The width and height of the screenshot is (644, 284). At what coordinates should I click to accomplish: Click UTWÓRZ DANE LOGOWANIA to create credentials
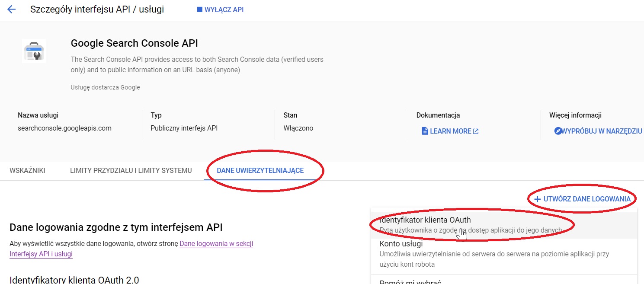(x=586, y=198)
